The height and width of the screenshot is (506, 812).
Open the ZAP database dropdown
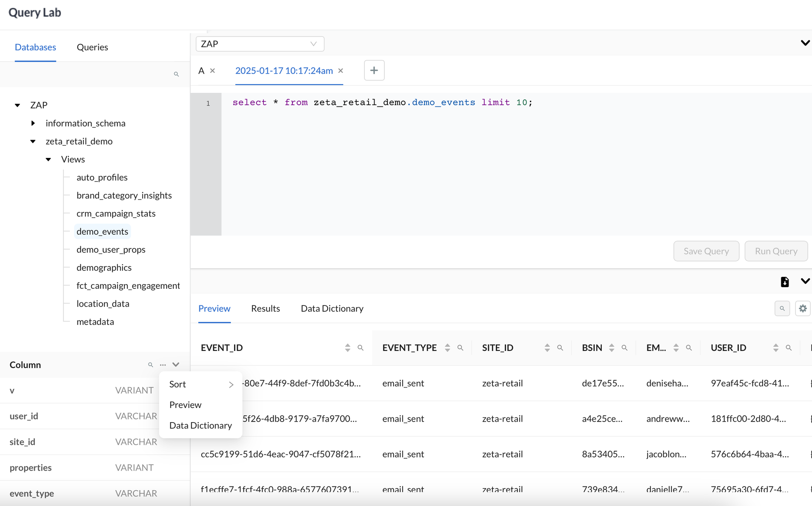click(260, 44)
